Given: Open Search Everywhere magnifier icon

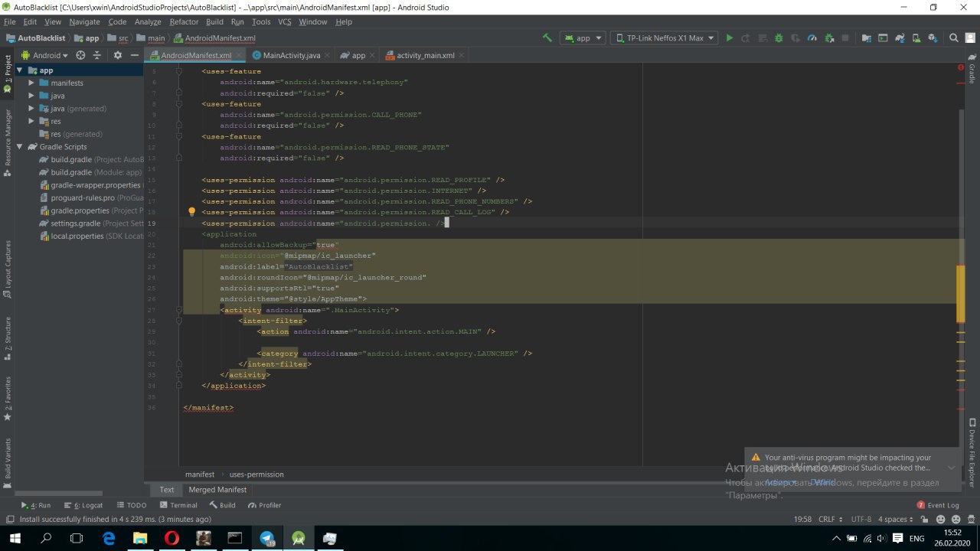Looking at the screenshot, I should pyautogui.click(x=953, y=37).
